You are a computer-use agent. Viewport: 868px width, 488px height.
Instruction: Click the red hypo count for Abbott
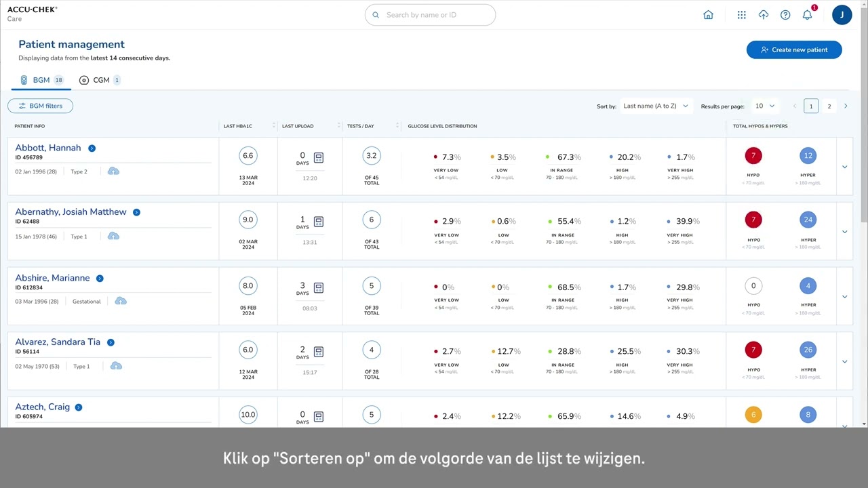coord(753,156)
